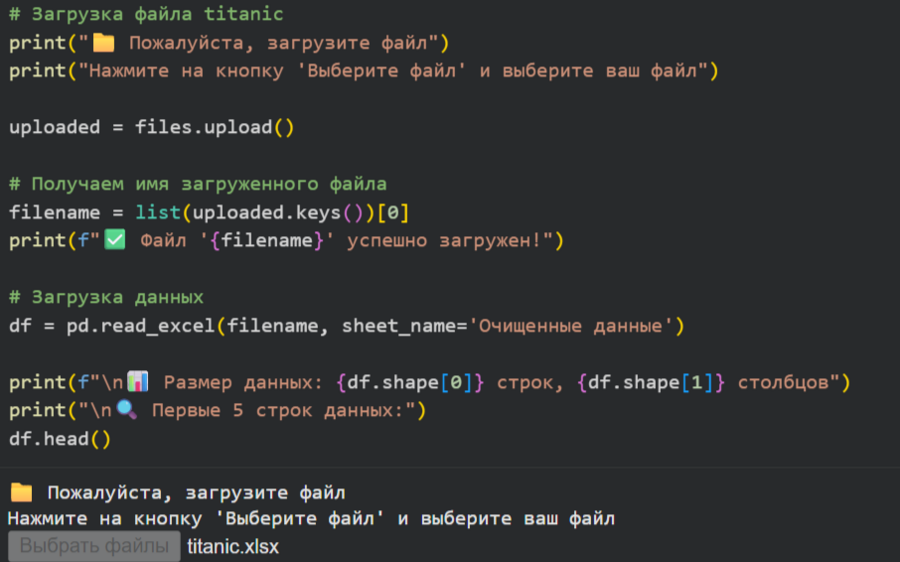The width and height of the screenshot is (900, 562).
Task: Click df.shape[1] in the print statement
Action: click(651, 382)
